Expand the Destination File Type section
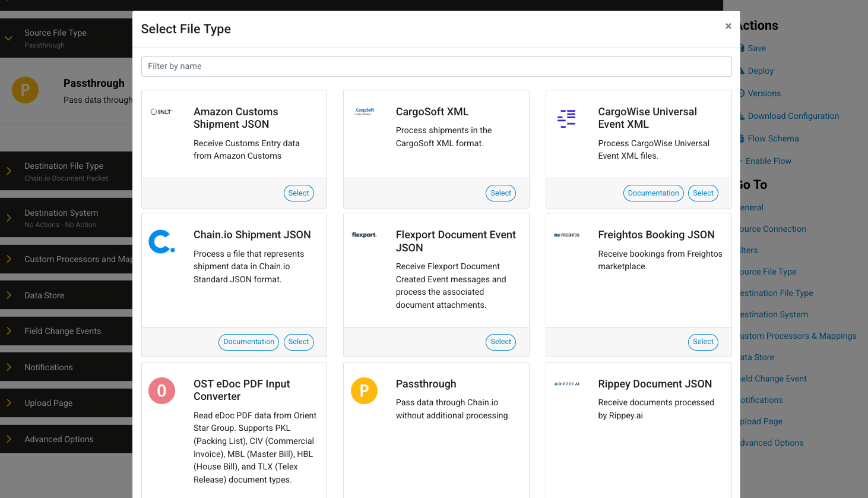This screenshot has width=868, height=498. pyautogui.click(x=9, y=171)
